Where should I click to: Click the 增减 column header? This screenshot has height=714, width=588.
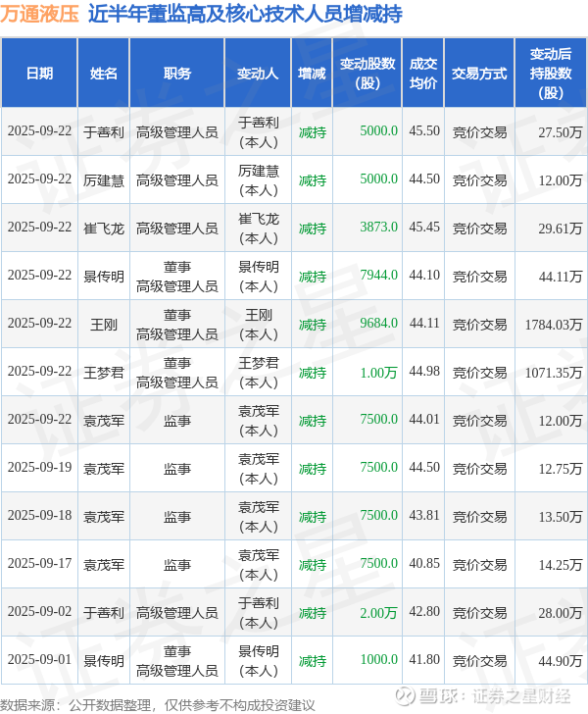pos(312,74)
